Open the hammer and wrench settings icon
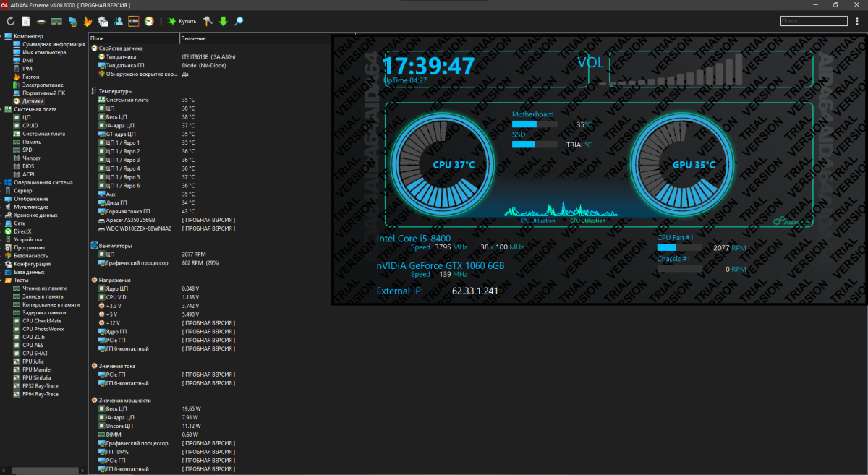The width and height of the screenshot is (868, 475). (208, 21)
